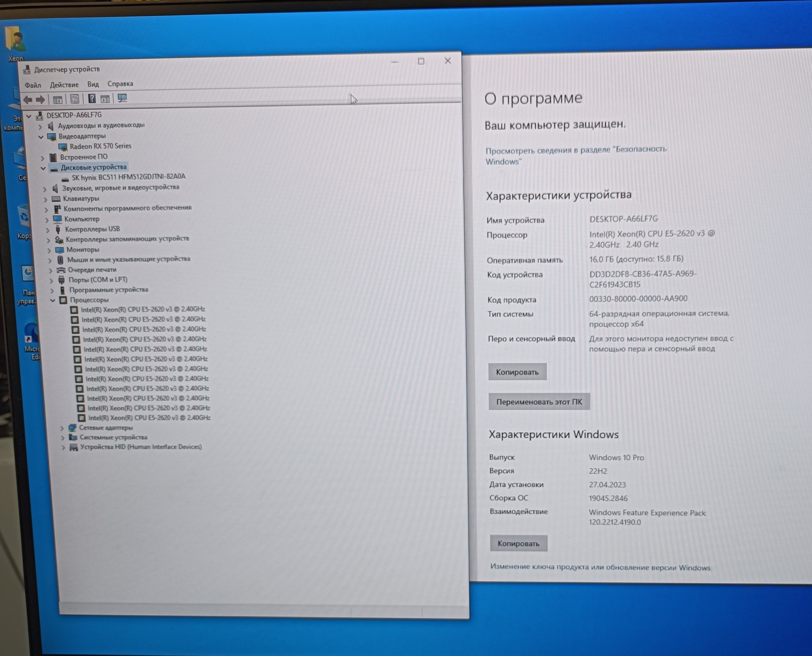
Task: Select the Системные устройства icon
Action: (73, 438)
